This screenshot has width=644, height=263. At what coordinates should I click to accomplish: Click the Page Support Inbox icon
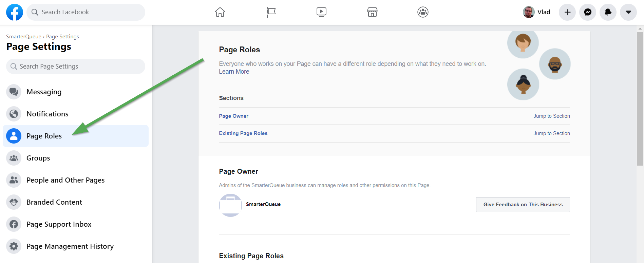pyautogui.click(x=14, y=224)
